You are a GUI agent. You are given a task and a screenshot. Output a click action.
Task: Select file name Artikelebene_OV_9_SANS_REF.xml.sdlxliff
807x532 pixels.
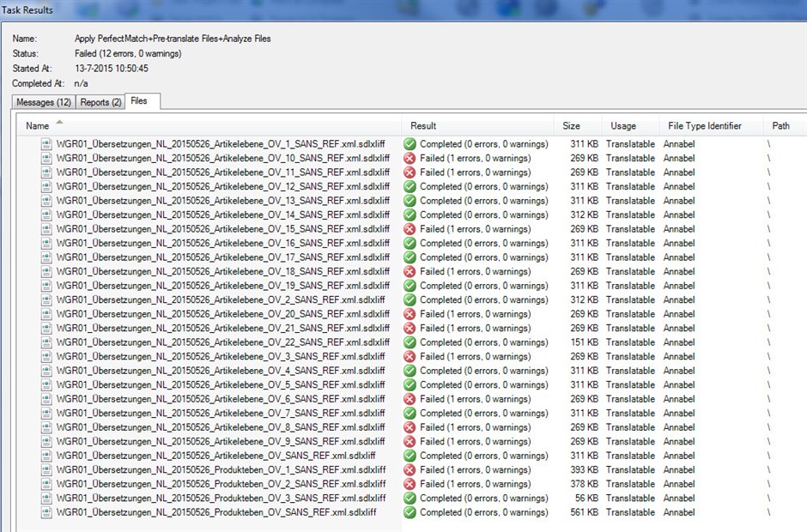[221, 441]
